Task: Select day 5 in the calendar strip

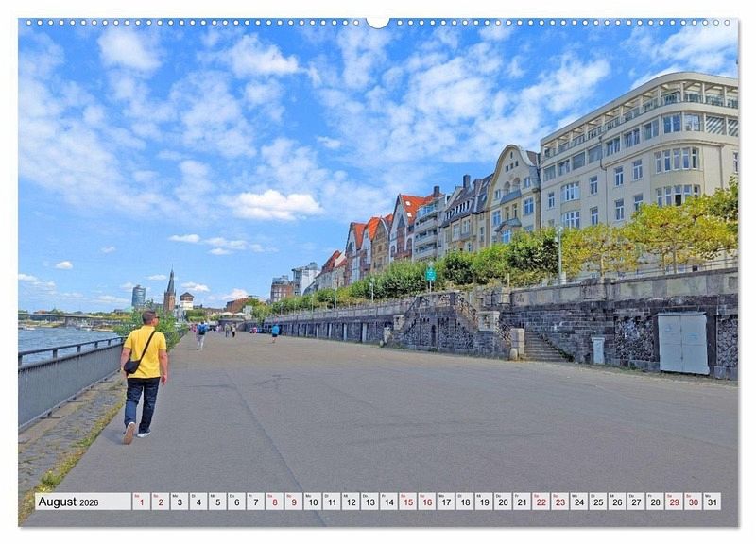Action: click(x=217, y=502)
